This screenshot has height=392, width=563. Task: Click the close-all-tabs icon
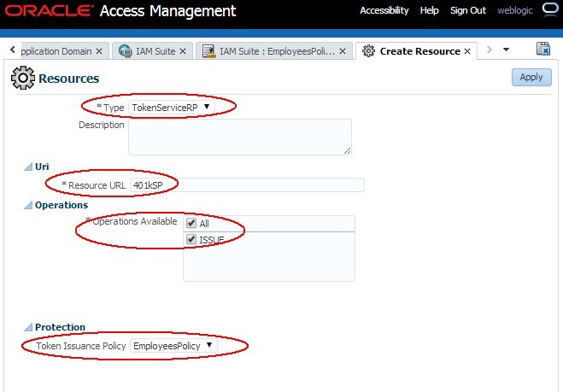[x=542, y=49]
